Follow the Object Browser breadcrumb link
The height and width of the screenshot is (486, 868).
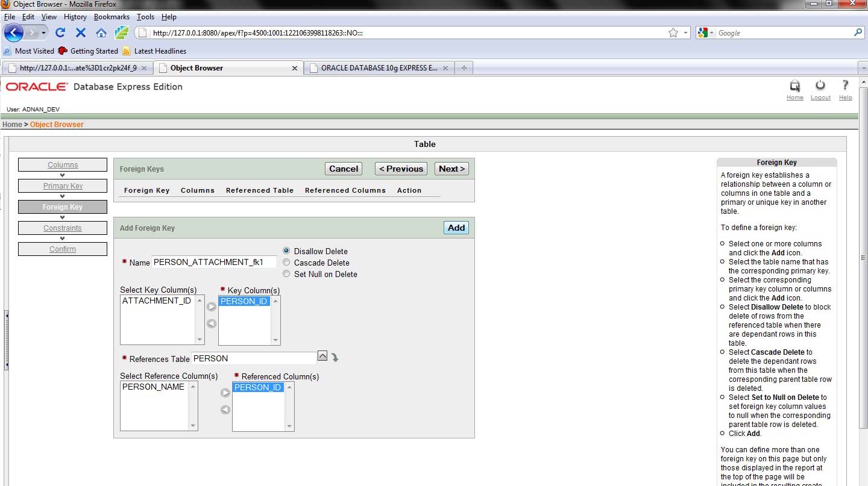[x=57, y=125]
